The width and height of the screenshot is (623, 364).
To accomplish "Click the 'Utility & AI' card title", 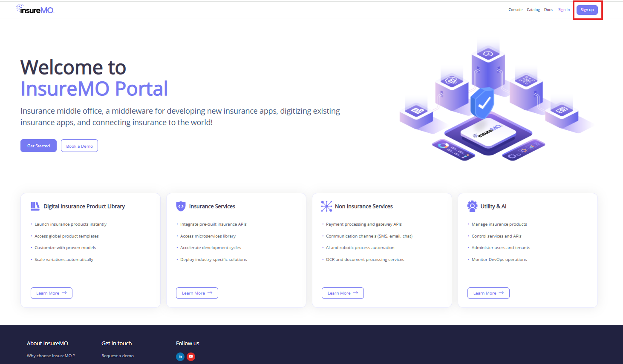I will point(493,206).
